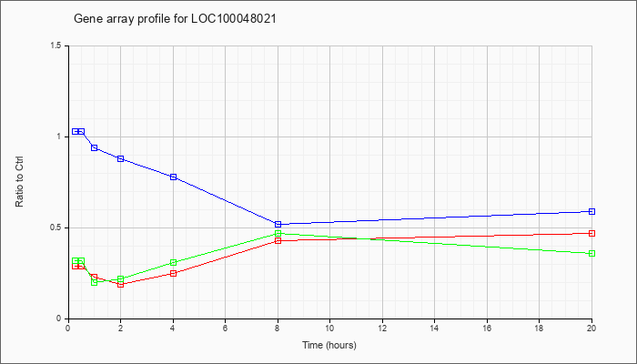Screen dimensions: 637x364
Task: Select the green marker at 8 hours
Action: [278, 234]
